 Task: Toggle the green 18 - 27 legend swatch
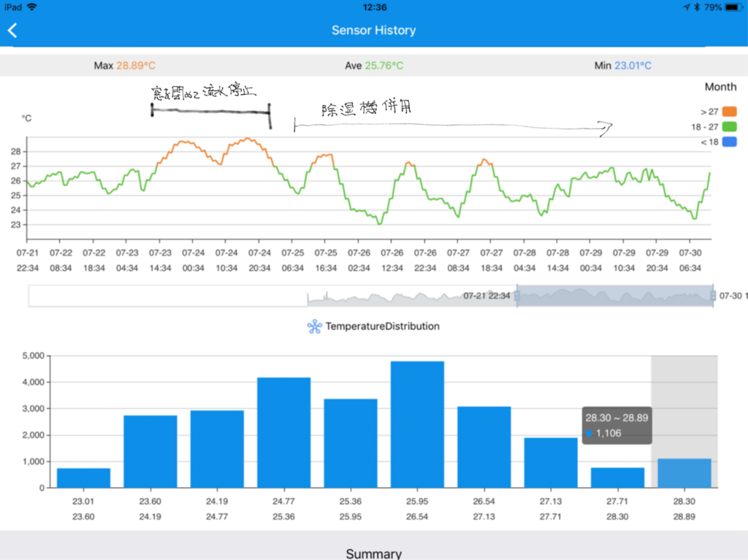click(729, 127)
